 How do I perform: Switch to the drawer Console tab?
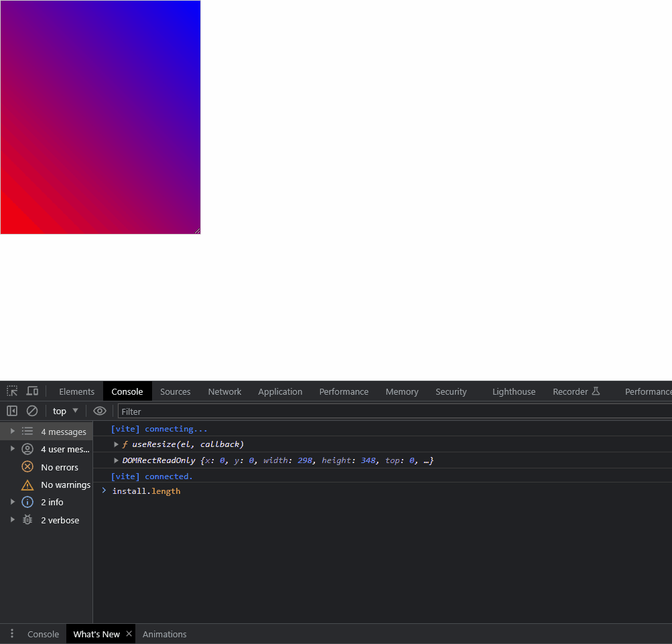(x=44, y=634)
